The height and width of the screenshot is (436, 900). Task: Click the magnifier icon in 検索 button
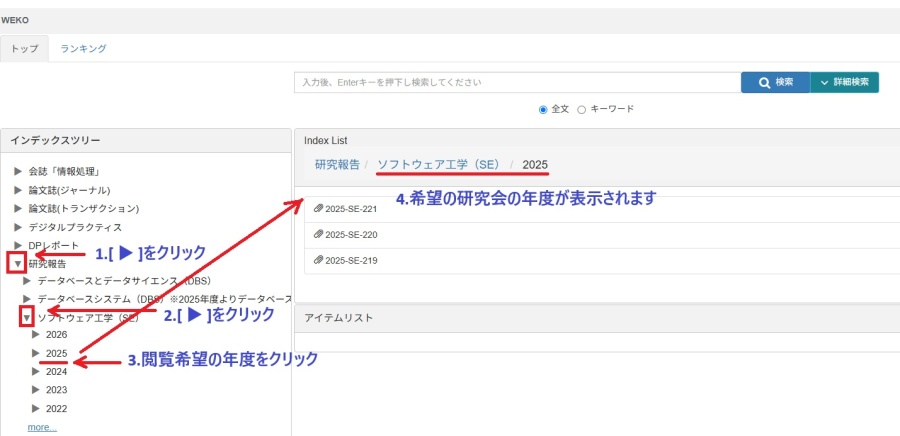[764, 83]
